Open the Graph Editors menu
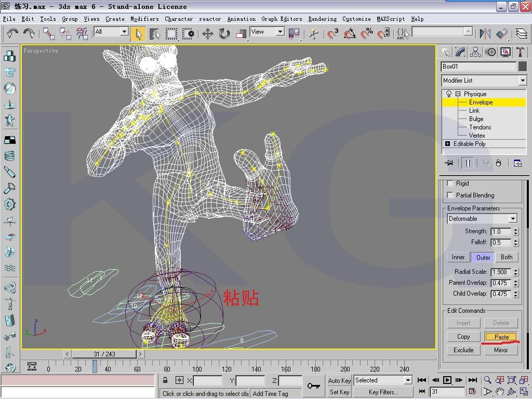The image size is (532, 399). 282,19
